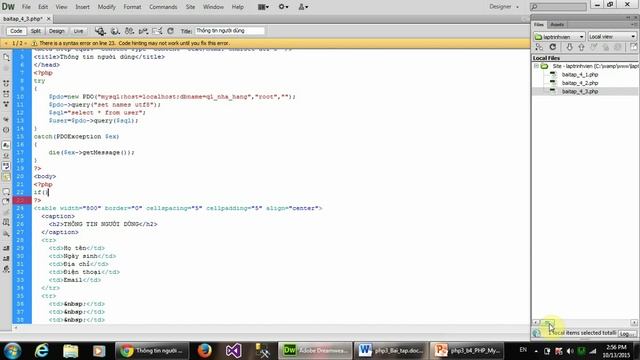Click the Outdent Code icon
Image resolution: width=640 pixels, height=360 pixels.
point(6,258)
